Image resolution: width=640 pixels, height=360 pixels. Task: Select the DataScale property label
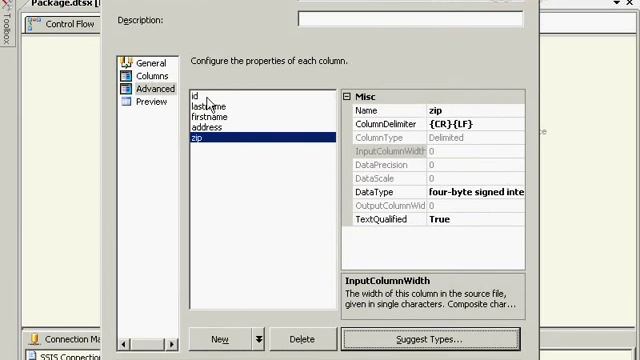tap(389, 178)
